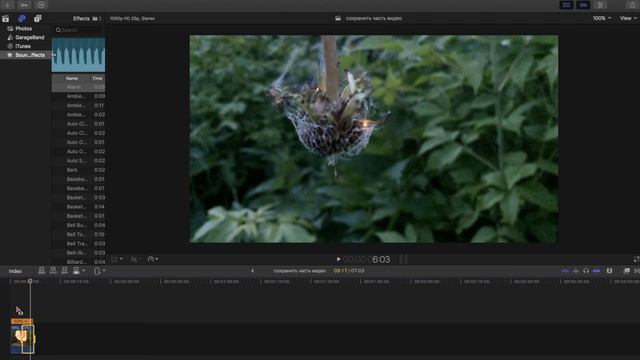The height and width of the screenshot is (360, 640).
Task: Click the append clip to storyline icon
Action: coord(64,271)
